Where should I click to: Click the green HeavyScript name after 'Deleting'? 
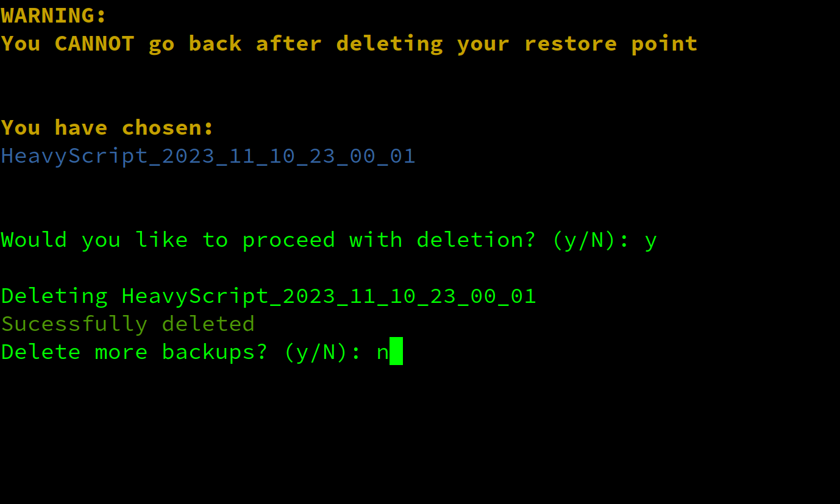point(329,296)
